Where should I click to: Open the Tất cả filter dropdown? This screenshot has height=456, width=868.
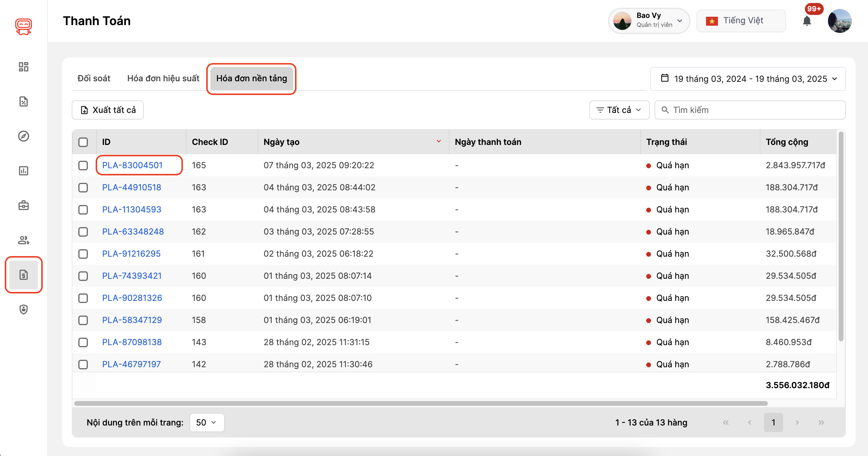point(619,110)
